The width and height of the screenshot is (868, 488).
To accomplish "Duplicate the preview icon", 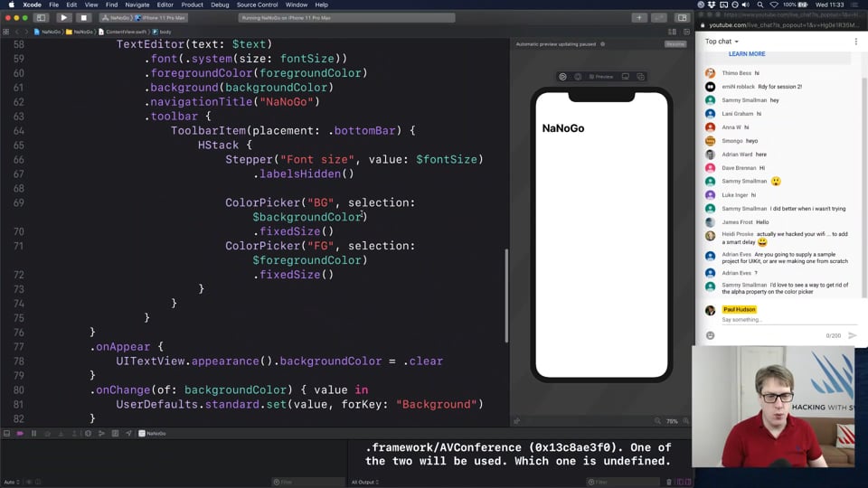I will [x=640, y=77].
